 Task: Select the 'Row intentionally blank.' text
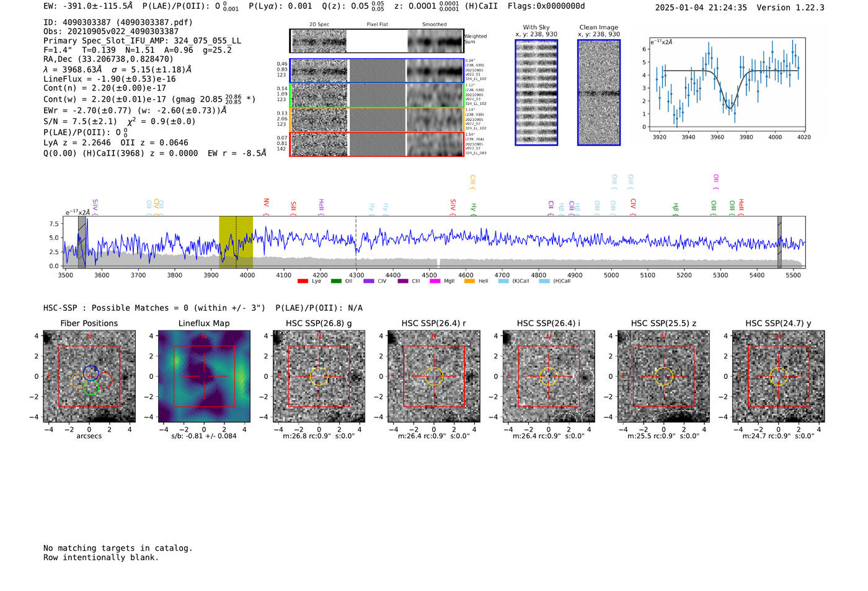point(101,558)
